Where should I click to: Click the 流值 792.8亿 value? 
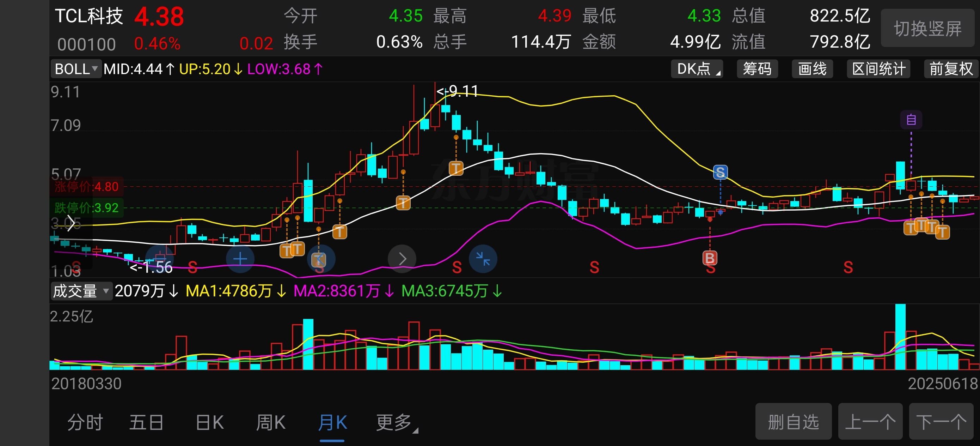(x=840, y=42)
